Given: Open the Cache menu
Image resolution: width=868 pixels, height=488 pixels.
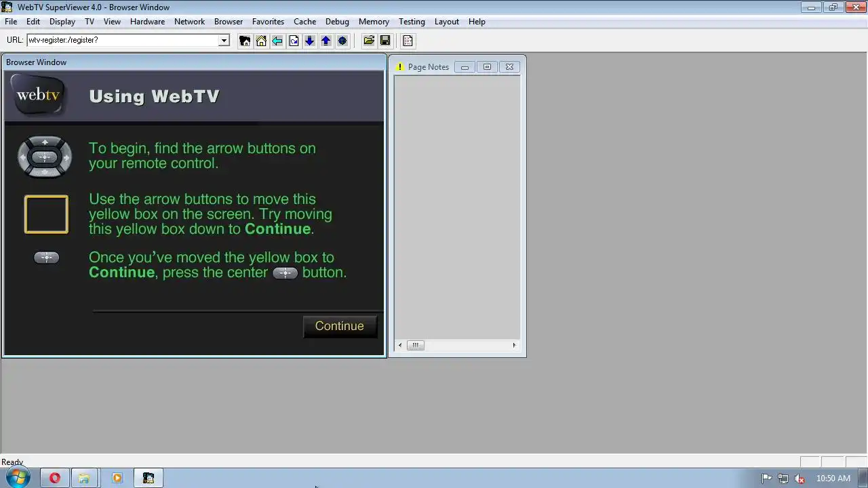Looking at the screenshot, I should [x=304, y=22].
